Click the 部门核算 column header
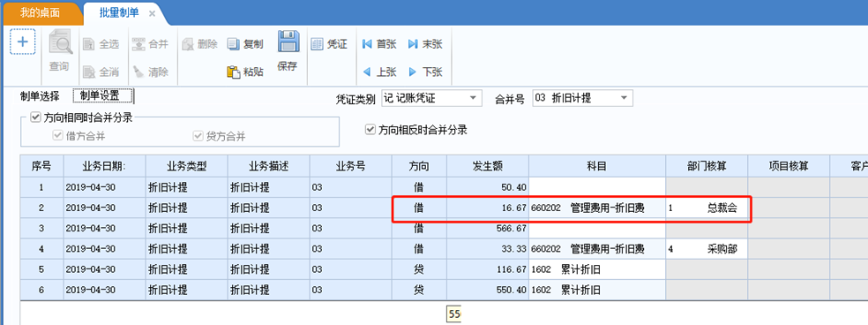The image size is (868, 325). [707, 166]
